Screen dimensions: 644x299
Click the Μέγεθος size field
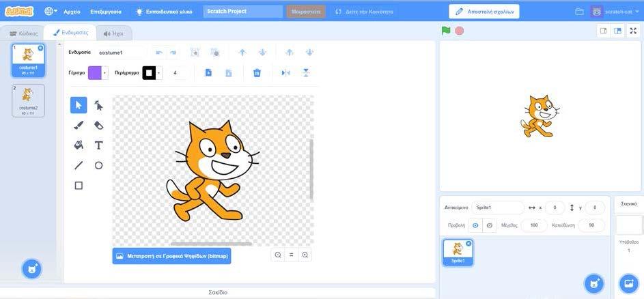tap(534, 225)
